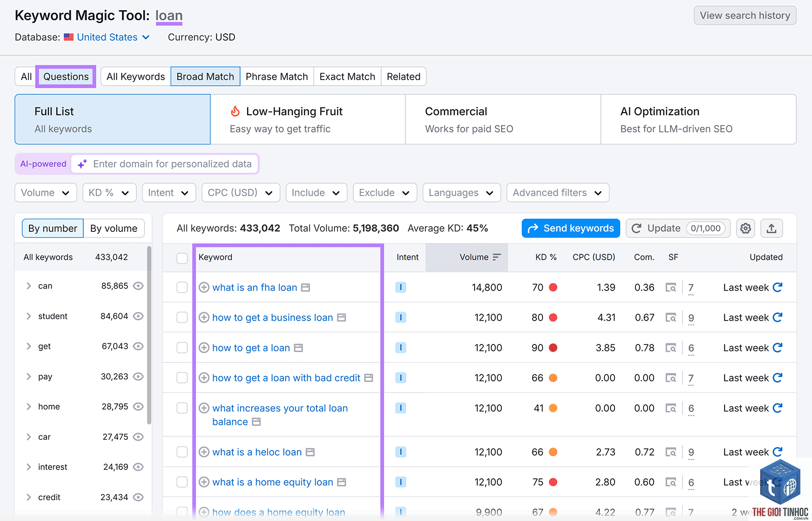Open the Commercial keyword list card

tap(503, 119)
